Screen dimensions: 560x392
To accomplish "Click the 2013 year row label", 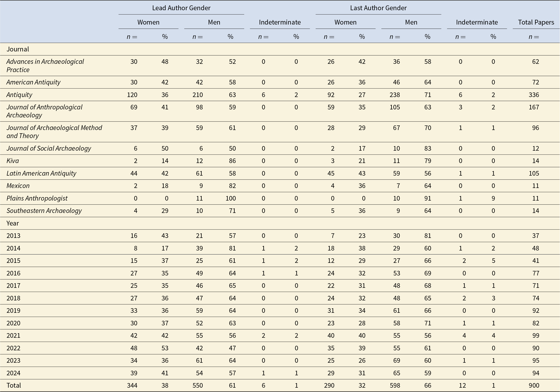I will coord(13,236).
